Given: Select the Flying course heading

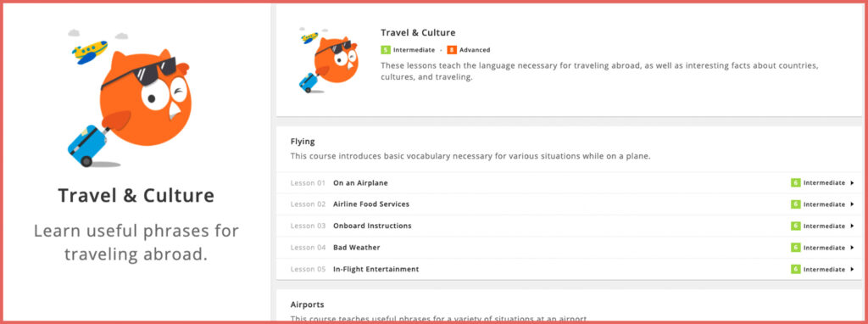Looking at the screenshot, I should pyautogui.click(x=303, y=142).
